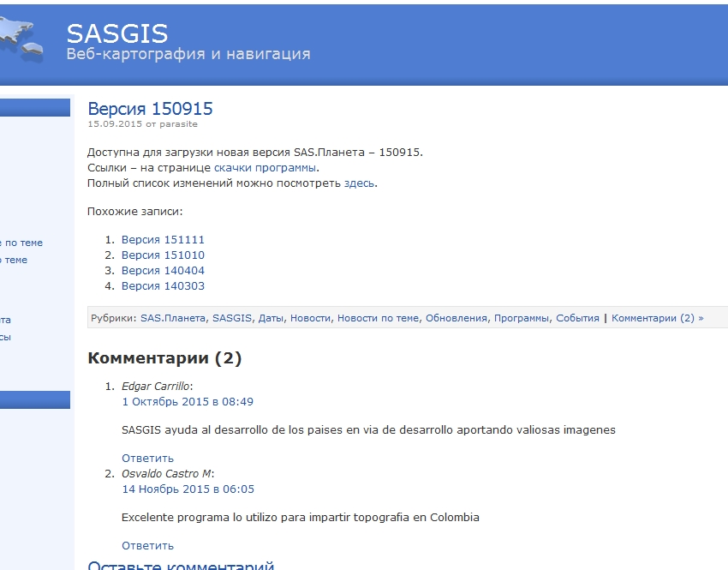Viewport: 728px width, 570px height.
Task: Select the 'SAS.Планета' category link
Action: (172, 318)
